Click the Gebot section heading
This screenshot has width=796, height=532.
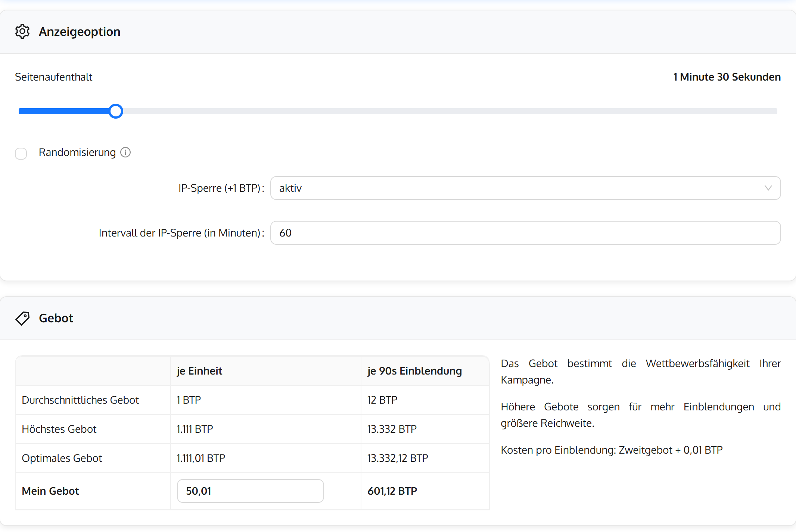click(x=56, y=318)
